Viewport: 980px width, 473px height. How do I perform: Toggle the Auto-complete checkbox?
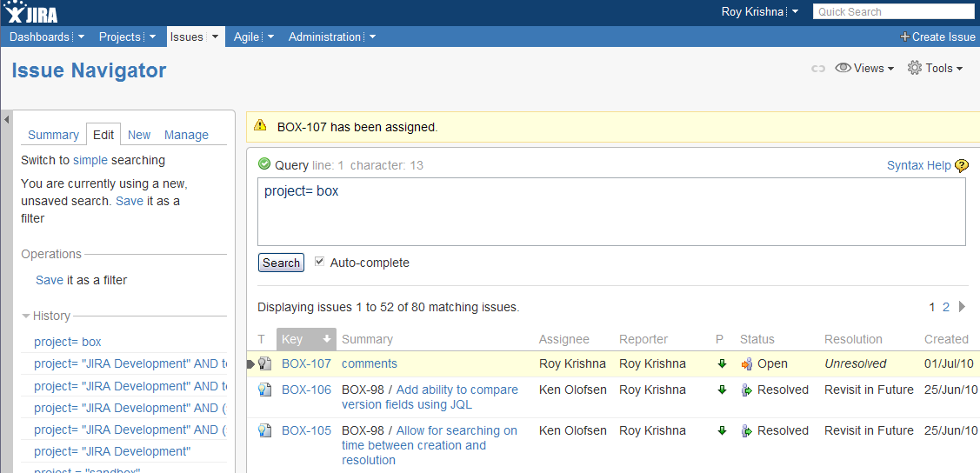[319, 262]
